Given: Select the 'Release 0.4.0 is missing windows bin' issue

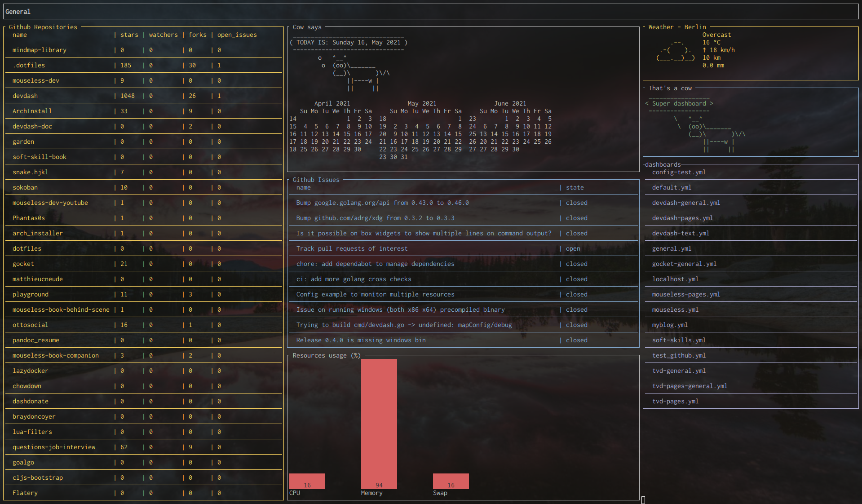Looking at the screenshot, I should click(x=361, y=340).
